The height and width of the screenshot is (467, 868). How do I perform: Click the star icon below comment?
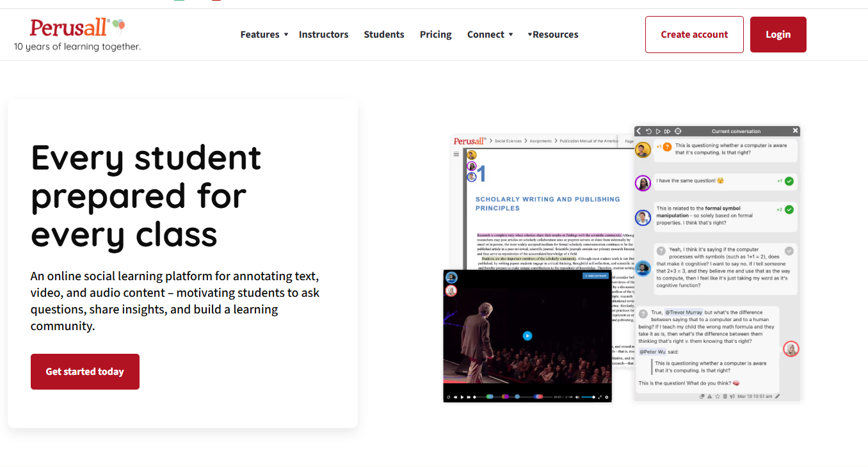coord(718,397)
